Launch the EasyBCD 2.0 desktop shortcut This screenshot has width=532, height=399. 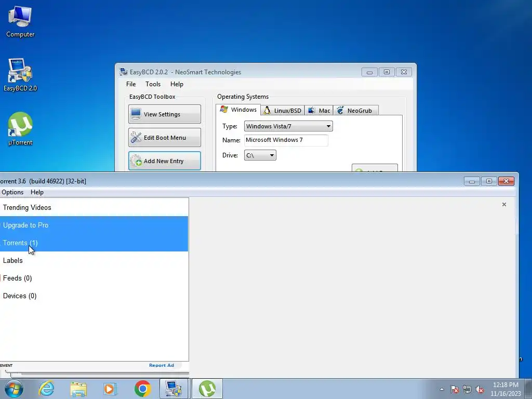pos(20,75)
